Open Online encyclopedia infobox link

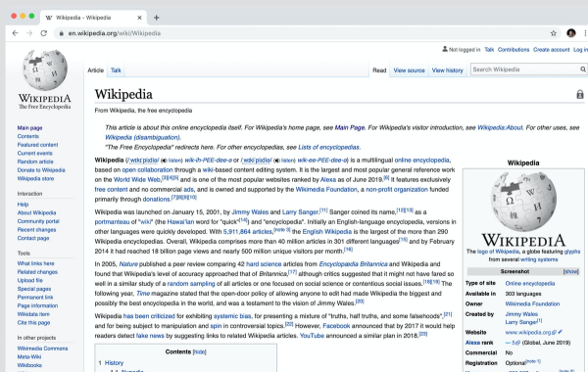click(x=530, y=284)
